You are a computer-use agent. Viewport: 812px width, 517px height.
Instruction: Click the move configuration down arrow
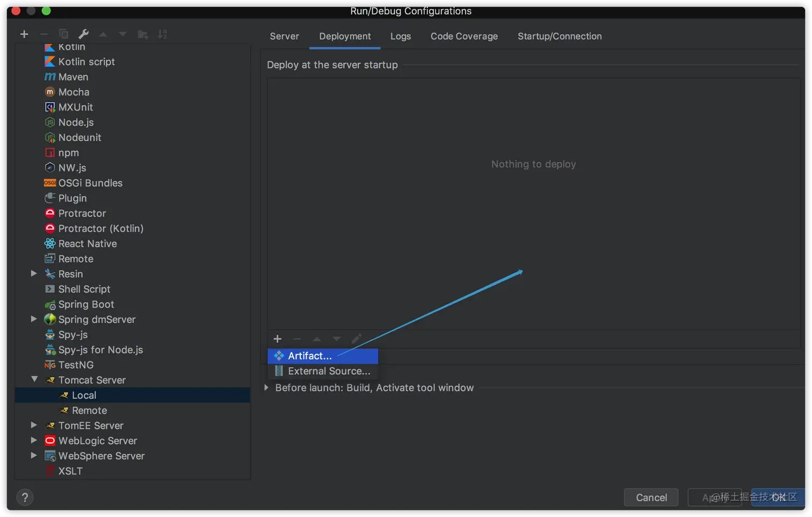[123, 34]
